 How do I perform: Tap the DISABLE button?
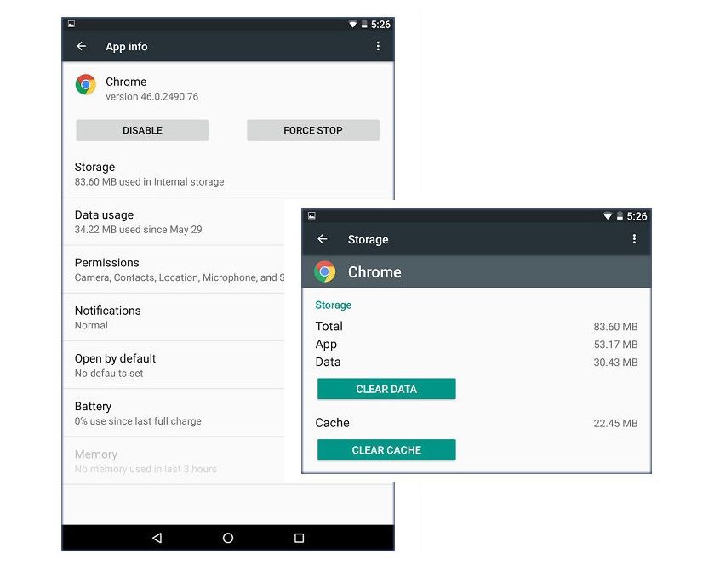[142, 131]
